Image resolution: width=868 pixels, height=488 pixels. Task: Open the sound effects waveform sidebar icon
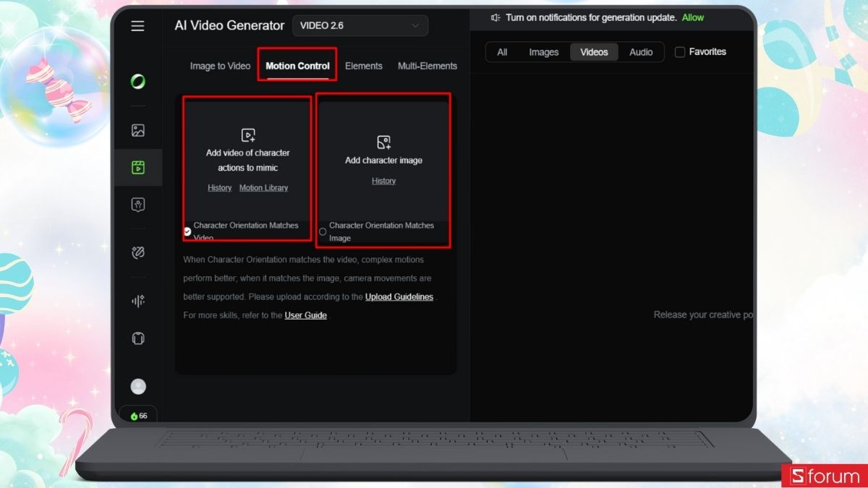pyautogui.click(x=138, y=301)
